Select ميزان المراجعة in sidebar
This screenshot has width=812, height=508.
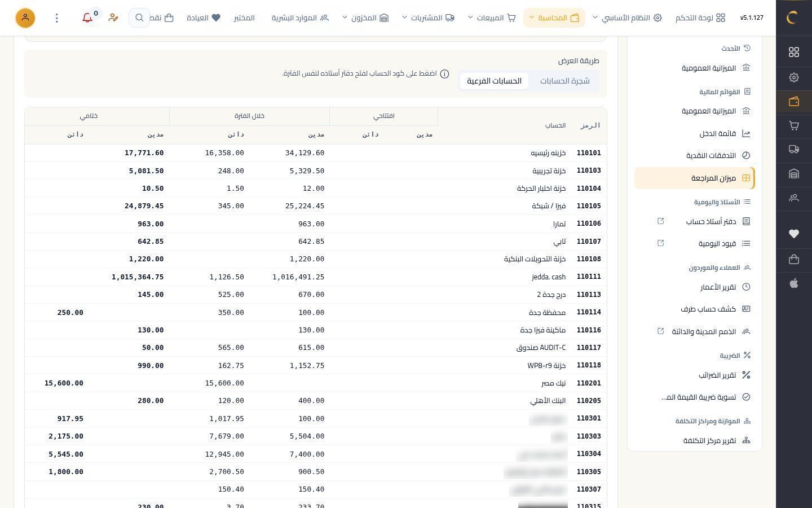[x=694, y=178]
